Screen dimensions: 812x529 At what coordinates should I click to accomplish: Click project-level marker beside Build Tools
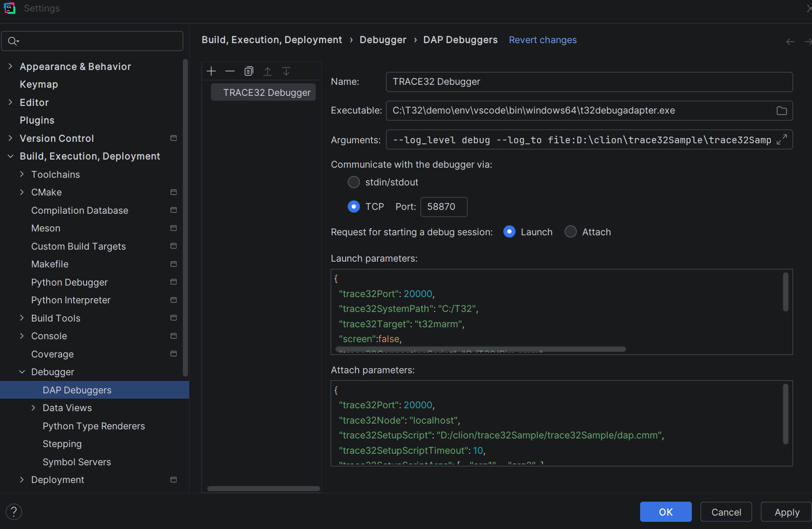(173, 318)
